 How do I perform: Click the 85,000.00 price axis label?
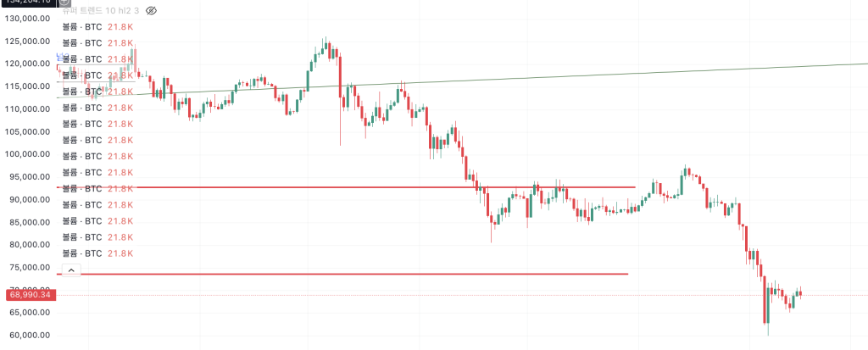tap(28, 222)
